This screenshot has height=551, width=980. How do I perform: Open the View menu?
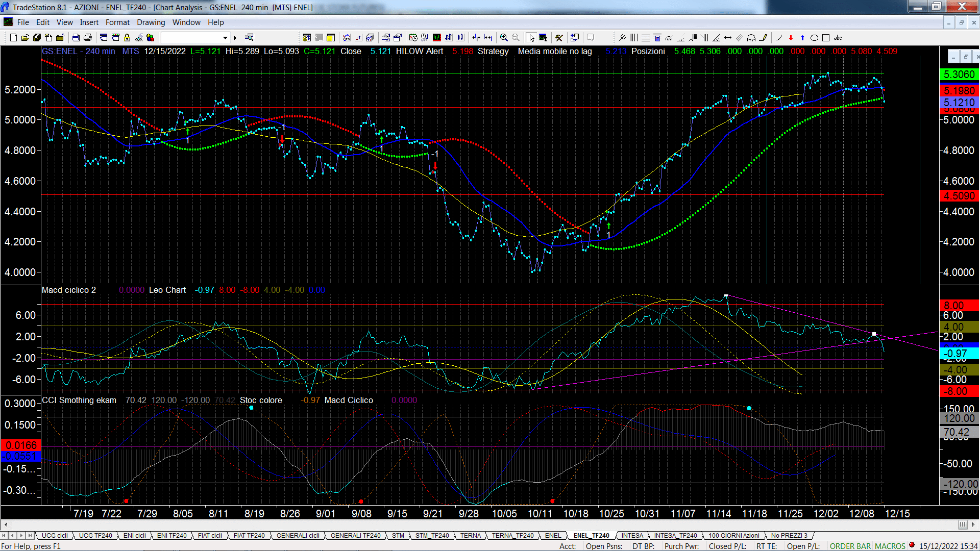tap(64, 22)
